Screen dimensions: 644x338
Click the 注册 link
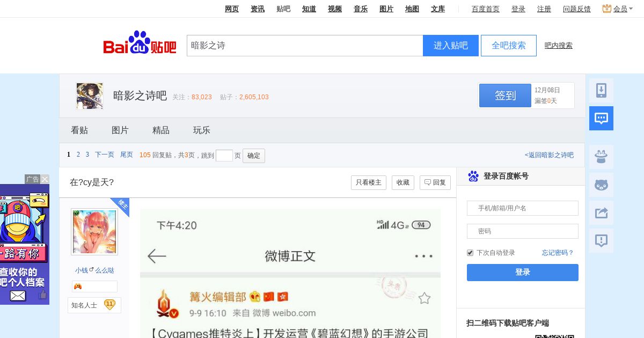(544, 9)
